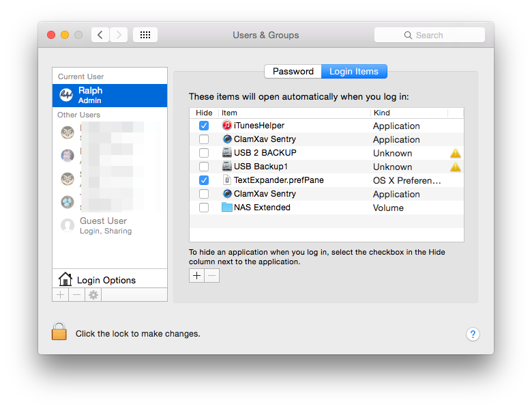Click the TextExpander.prefPane document icon
Image resolution: width=532 pixels, height=409 pixels.
(x=227, y=180)
